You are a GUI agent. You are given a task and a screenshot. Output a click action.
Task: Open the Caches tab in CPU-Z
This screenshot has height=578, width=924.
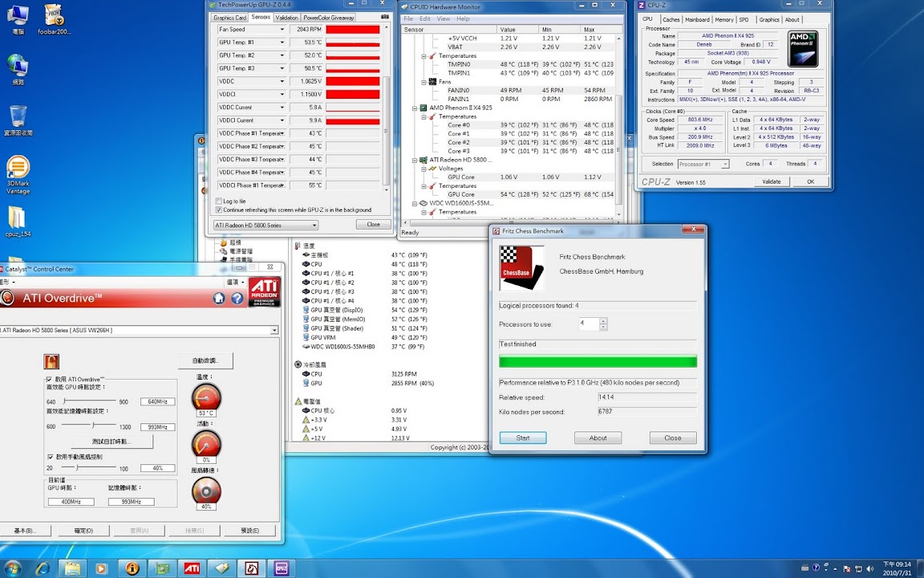[x=671, y=19]
